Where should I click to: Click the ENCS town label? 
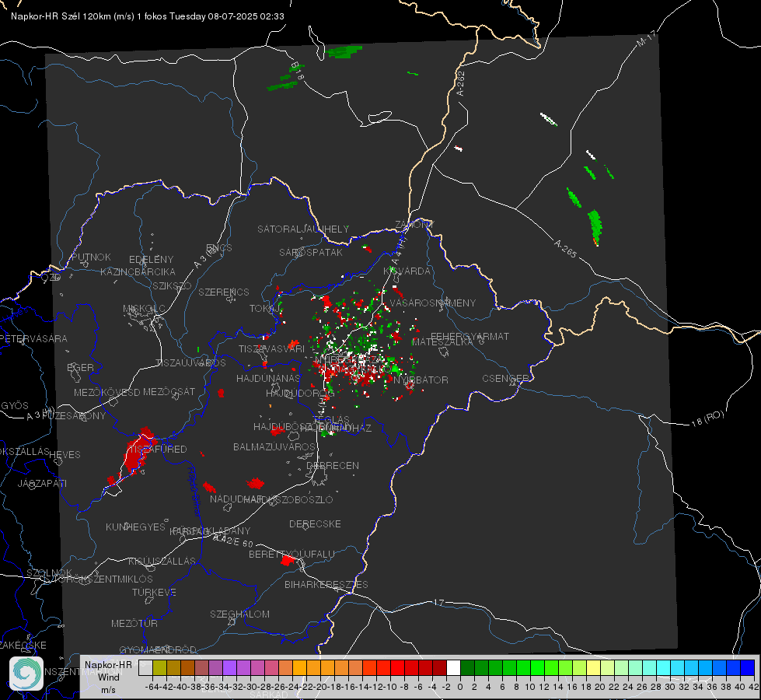coord(219,248)
